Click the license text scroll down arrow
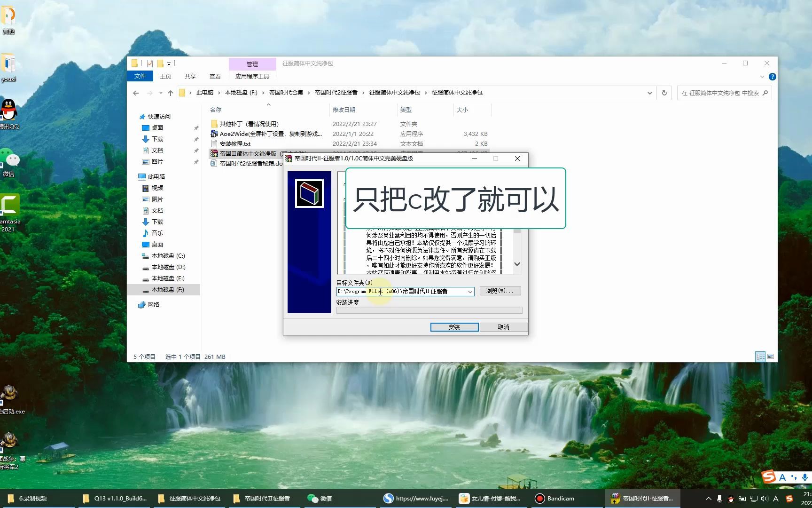 (x=517, y=264)
